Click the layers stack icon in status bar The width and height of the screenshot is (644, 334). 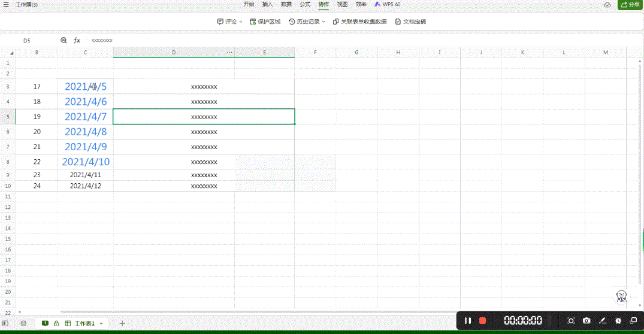(x=23, y=323)
